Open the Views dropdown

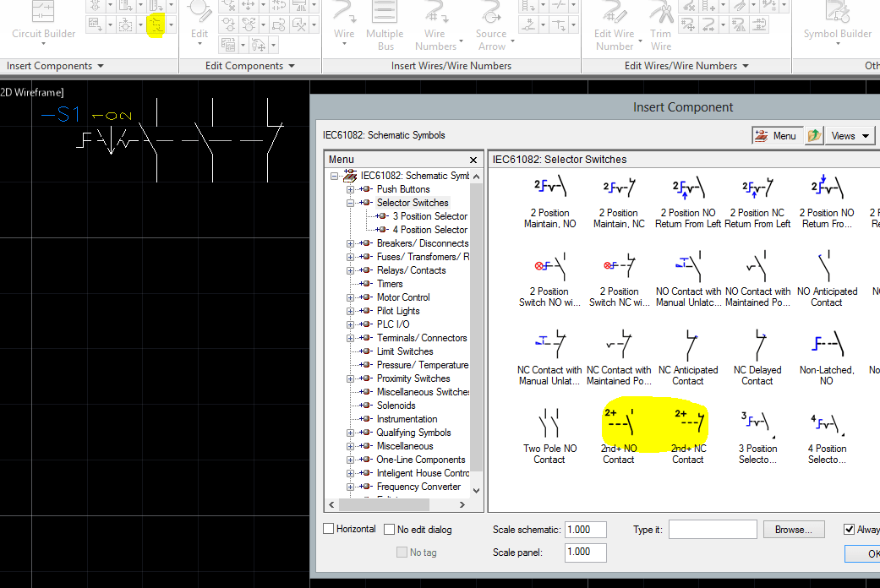(x=850, y=136)
